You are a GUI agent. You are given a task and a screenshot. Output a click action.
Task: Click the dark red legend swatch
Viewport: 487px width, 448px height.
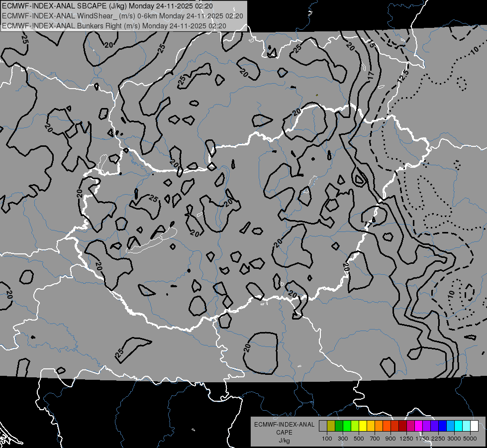point(403,426)
